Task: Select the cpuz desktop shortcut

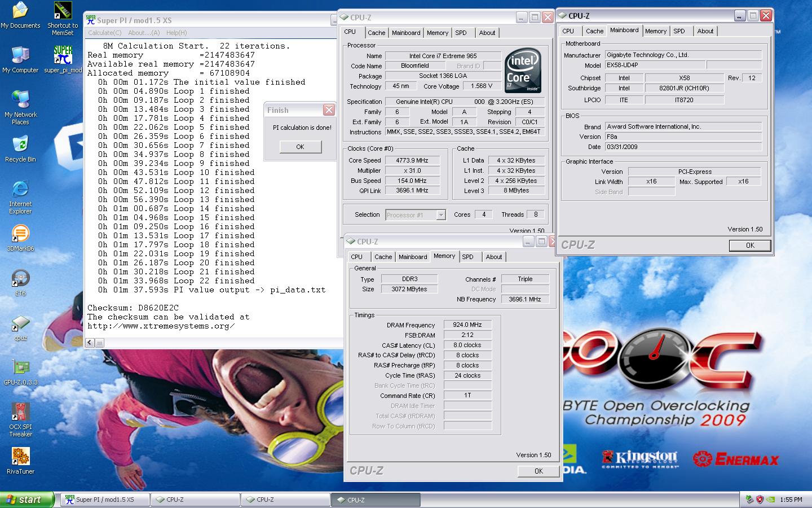Action: 20,327
